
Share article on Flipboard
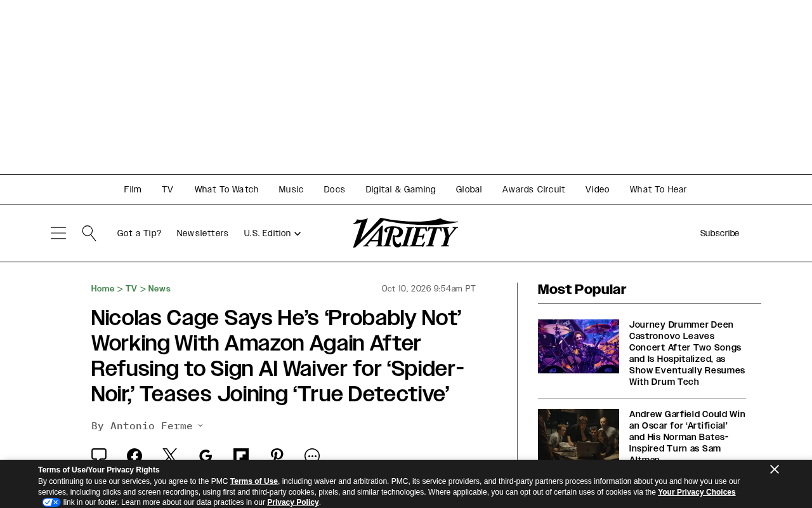tap(241, 455)
